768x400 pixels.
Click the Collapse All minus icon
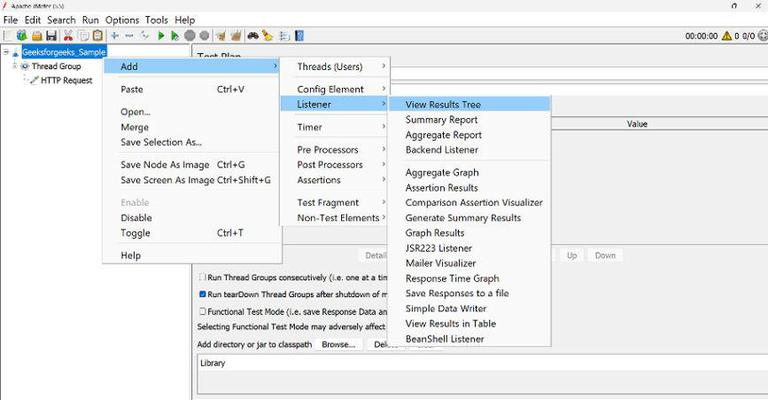[129, 35]
